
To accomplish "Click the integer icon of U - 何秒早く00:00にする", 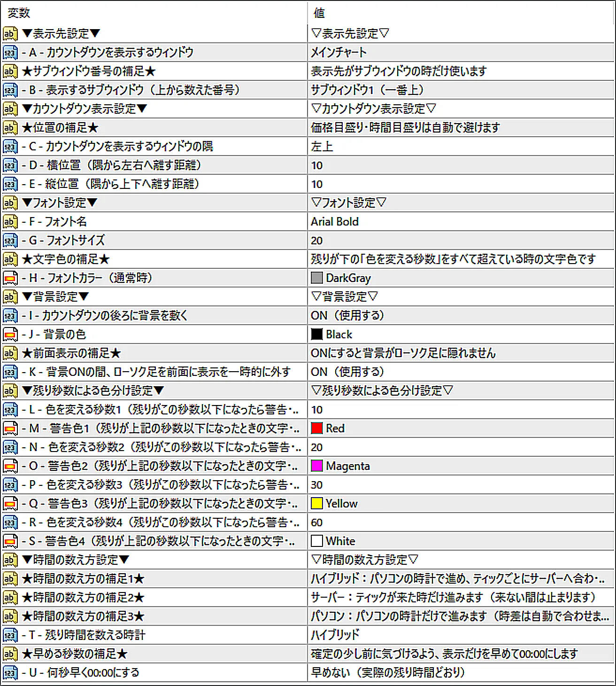I will pyautogui.click(x=10, y=673).
